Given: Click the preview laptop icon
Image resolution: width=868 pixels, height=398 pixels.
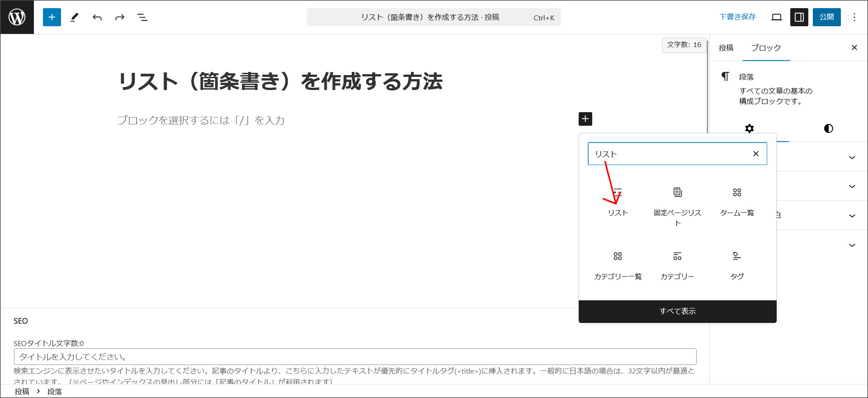Looking at the screenshot, I should 777,17.
